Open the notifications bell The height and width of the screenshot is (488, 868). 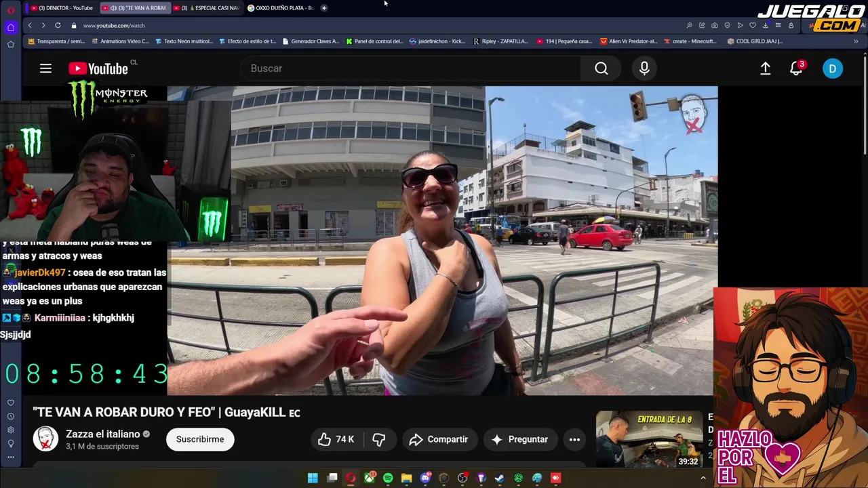(x=797, y=68)
